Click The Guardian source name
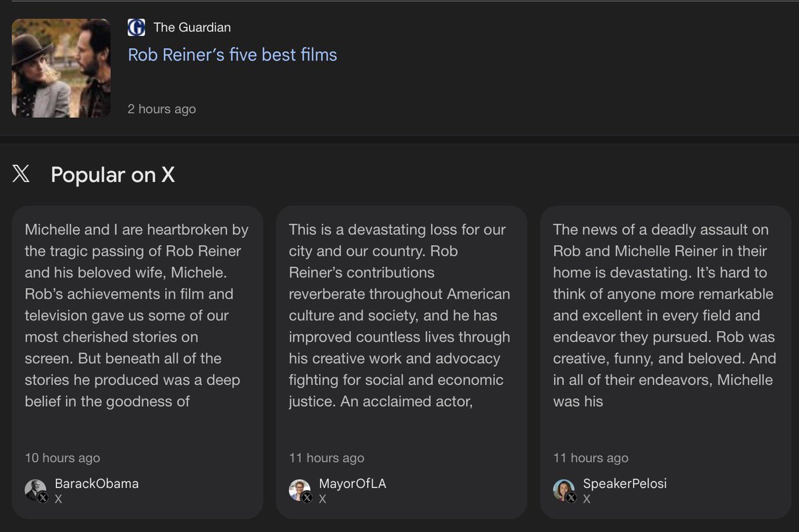The width and height of the screenshot is (799, 532). pyautogui.click(x=192, y=27)
